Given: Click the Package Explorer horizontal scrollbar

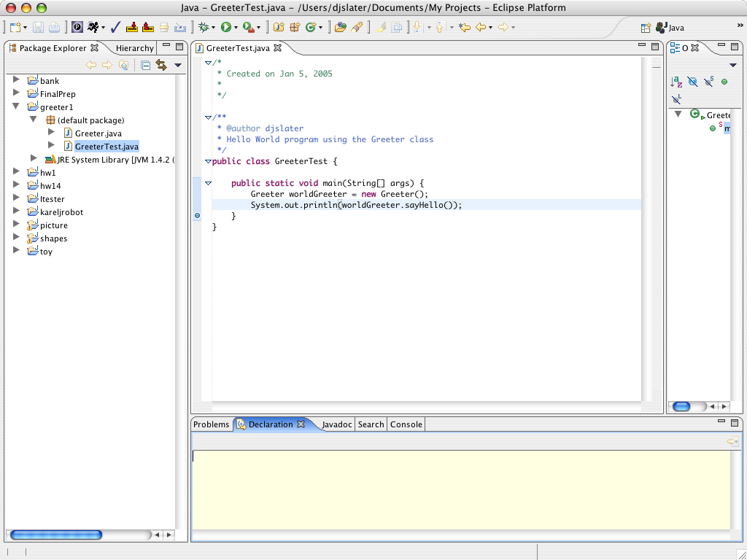Looking at the screenshot, I should click(x=56, y=534).
